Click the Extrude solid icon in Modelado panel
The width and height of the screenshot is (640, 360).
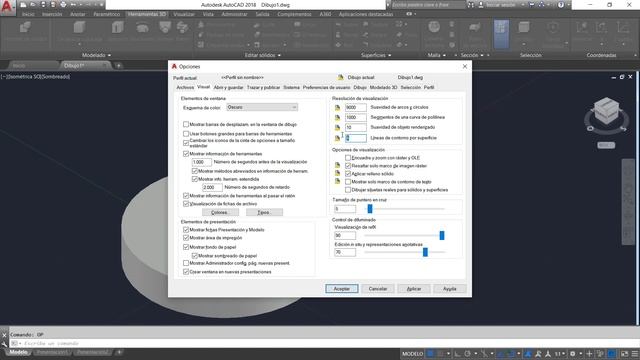(118, 27)
